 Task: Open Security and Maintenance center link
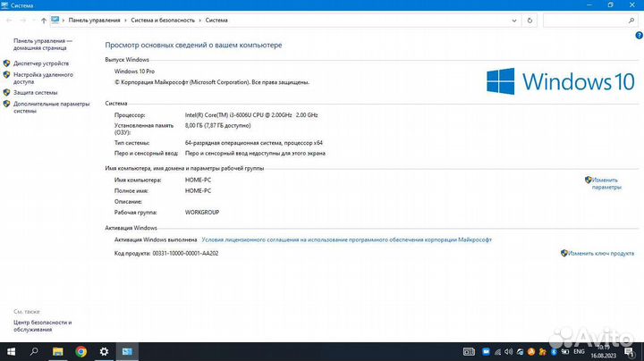(42, 326)
